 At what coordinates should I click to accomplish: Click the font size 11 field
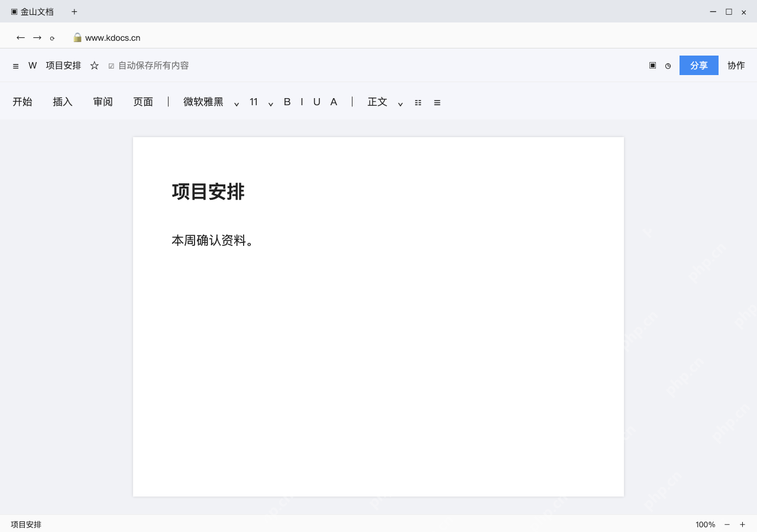[x=254, y=102]
